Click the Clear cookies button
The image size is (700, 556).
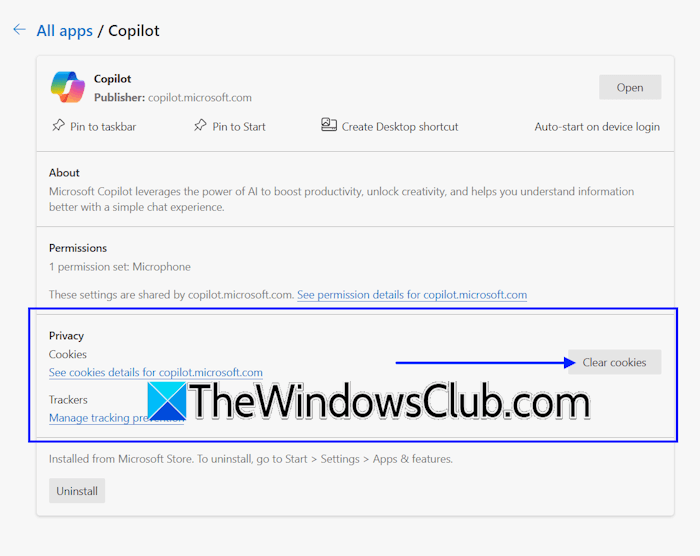pyautogui.click(x=615, y=362)
